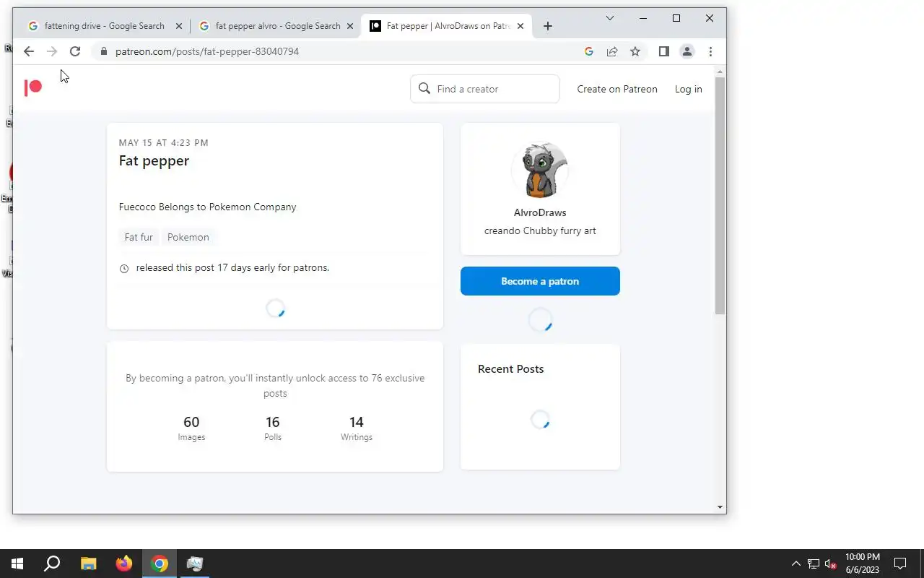Open the tab search dropdown chevron
The image size is (924, 578).
point(610,18)
